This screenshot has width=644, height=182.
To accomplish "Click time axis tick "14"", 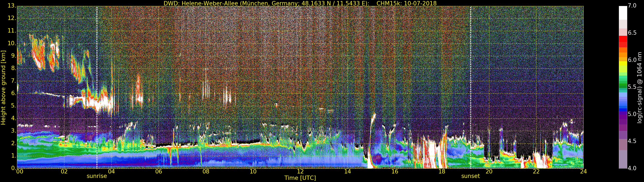I will click(348, 172).
